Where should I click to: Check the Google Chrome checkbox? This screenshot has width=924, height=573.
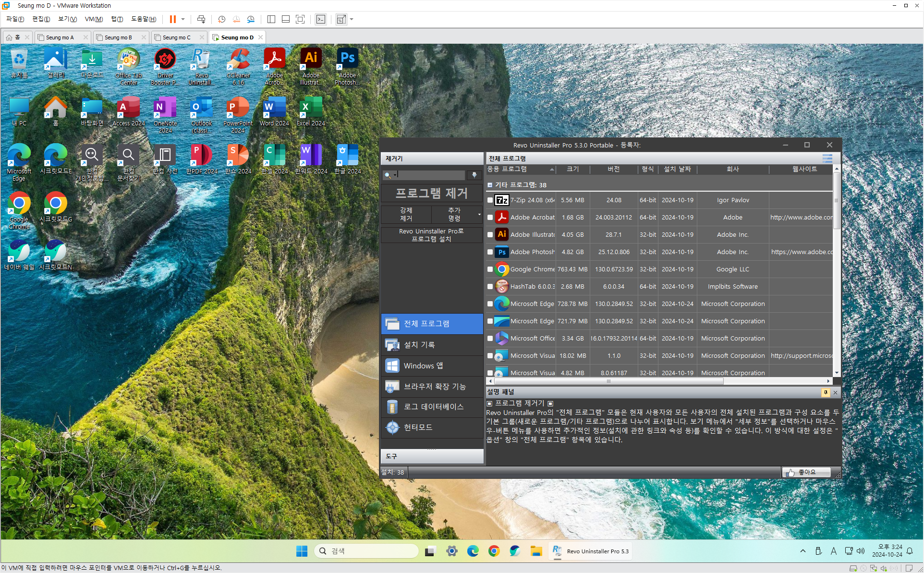[490, 269]
